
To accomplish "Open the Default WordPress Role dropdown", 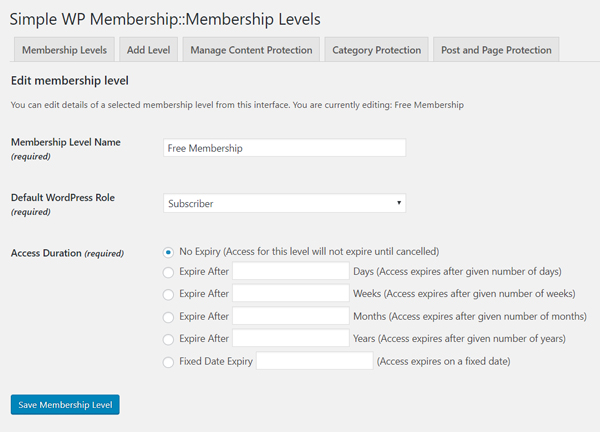I will pos(284,203).
